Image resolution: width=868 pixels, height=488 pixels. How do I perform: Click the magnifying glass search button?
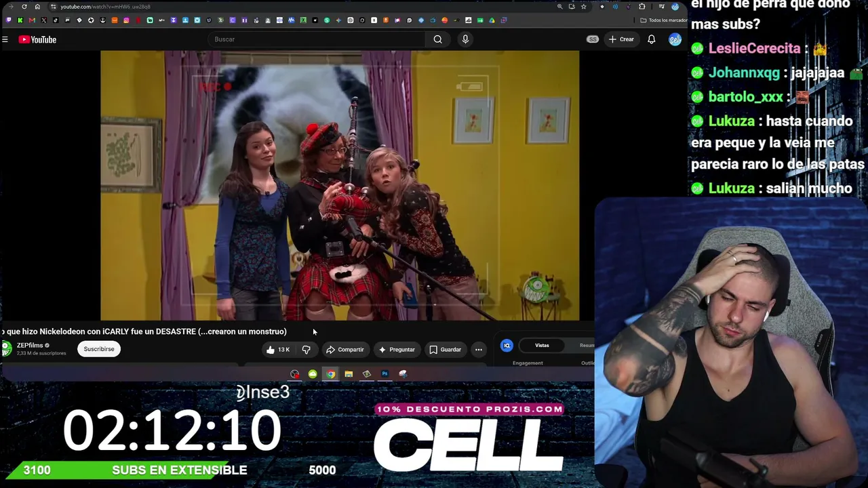(438, 39)
